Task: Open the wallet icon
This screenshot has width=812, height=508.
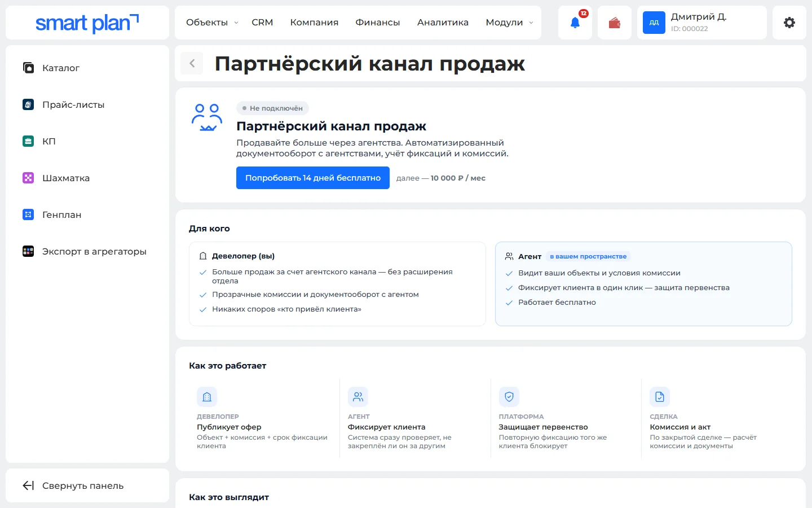Action: 615,23
